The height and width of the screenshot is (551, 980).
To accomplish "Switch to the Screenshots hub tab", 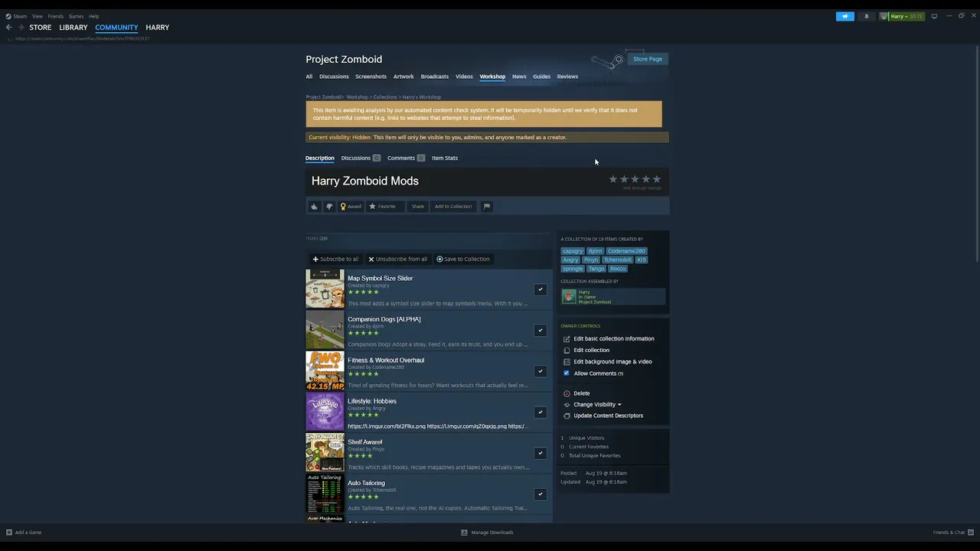I will (371, 77).
